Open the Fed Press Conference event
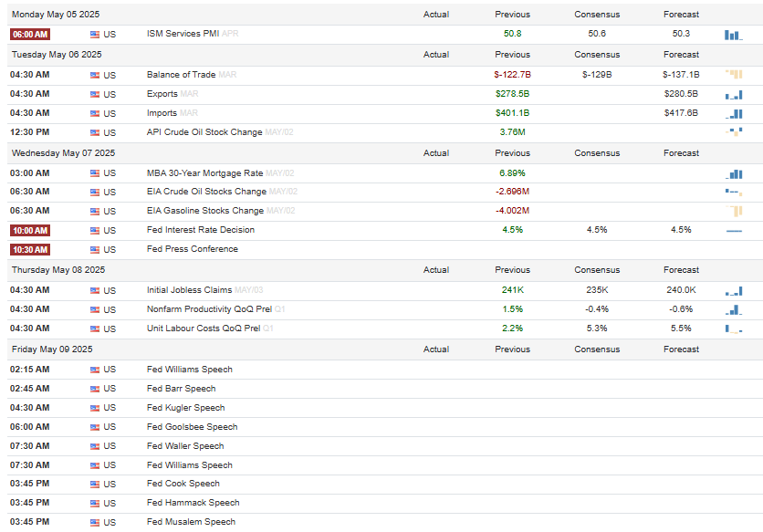The height and width of the screenshot is (532, 763). point(193,249)
